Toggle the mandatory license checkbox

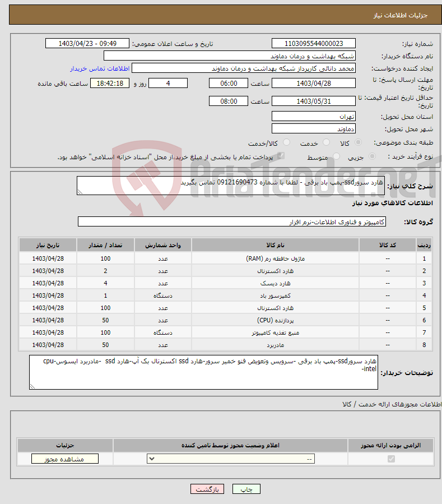[x=391, y=459]
